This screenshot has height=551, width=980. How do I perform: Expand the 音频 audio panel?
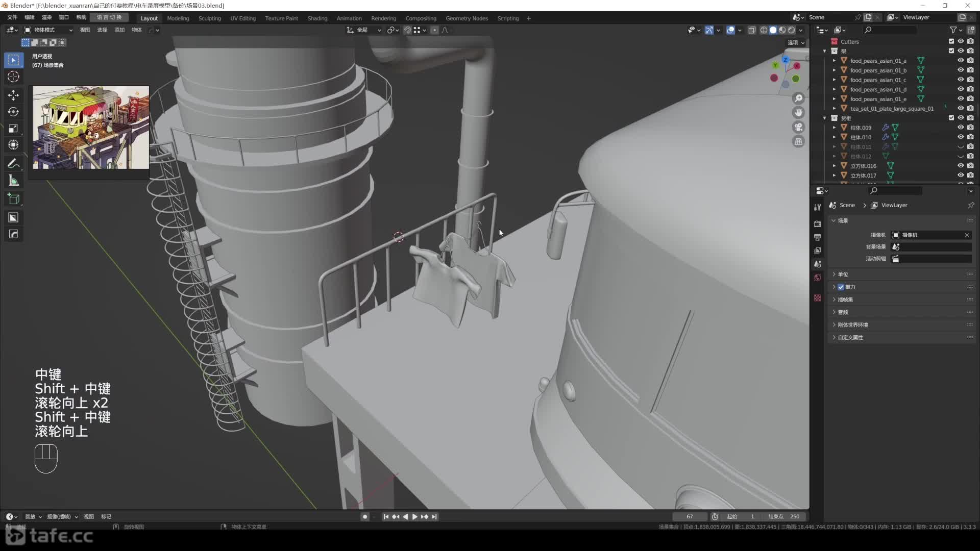(x=843, y=312)
